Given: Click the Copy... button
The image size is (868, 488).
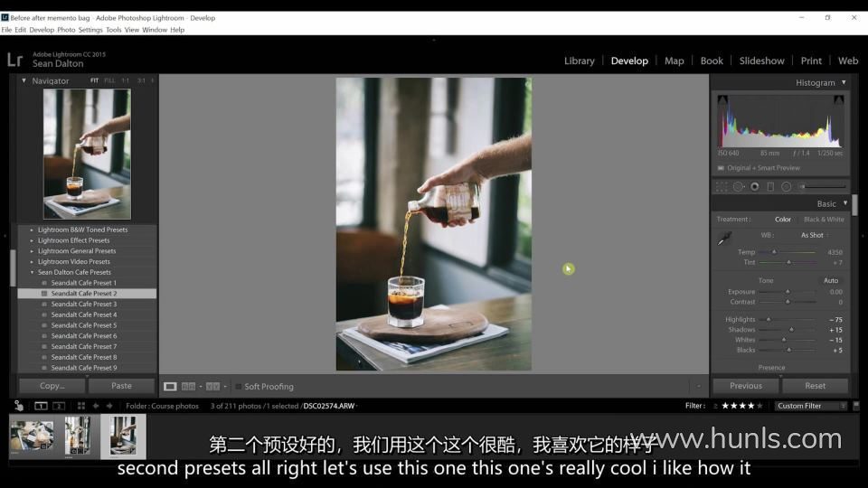Looking at the screenshot, I should [52, 386].
